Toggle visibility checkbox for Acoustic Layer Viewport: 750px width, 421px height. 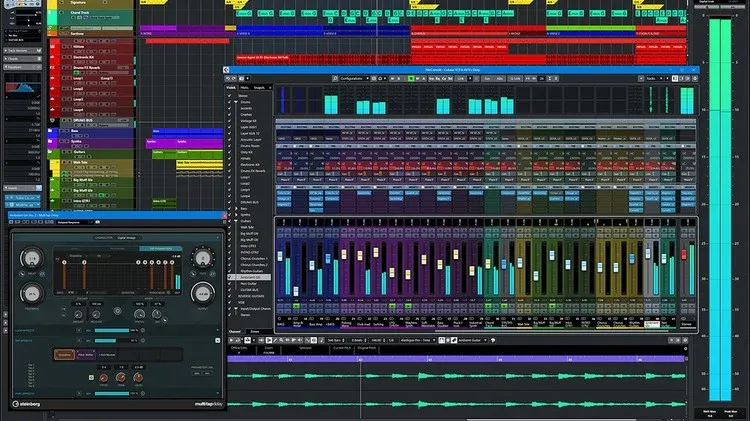(x=231, y=141)
